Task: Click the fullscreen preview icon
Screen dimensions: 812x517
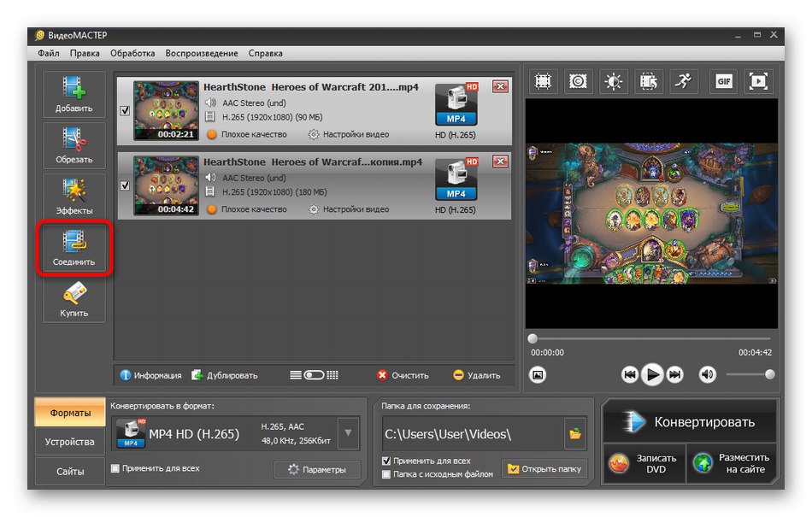Action: [759, 81]
